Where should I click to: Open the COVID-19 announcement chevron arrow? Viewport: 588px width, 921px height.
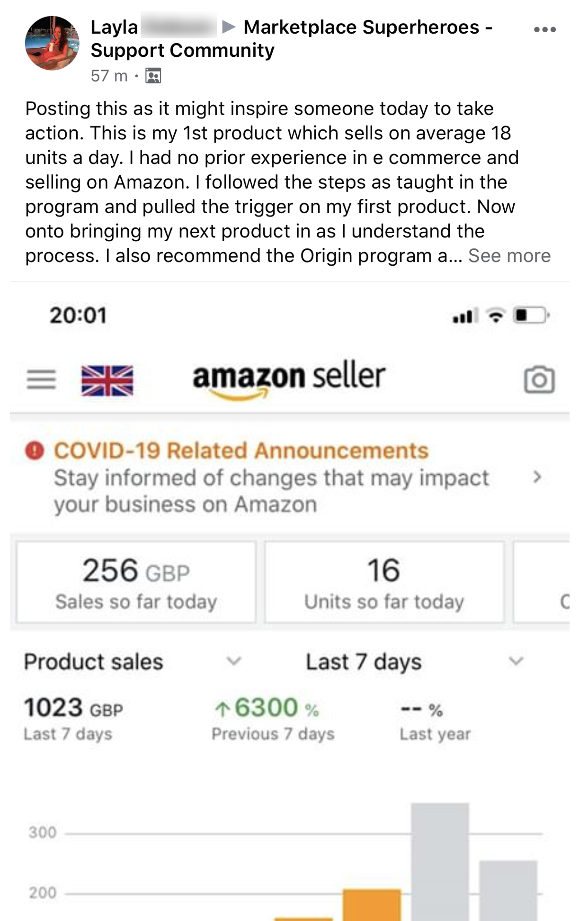pyautogui.click(x=537, y=477)
